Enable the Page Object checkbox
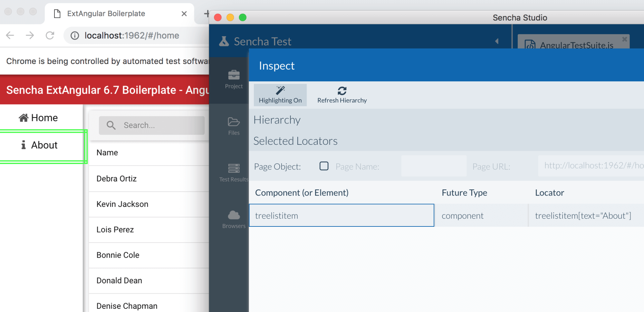This screenshot has width=644, height=312. click(x=324, y=166)
